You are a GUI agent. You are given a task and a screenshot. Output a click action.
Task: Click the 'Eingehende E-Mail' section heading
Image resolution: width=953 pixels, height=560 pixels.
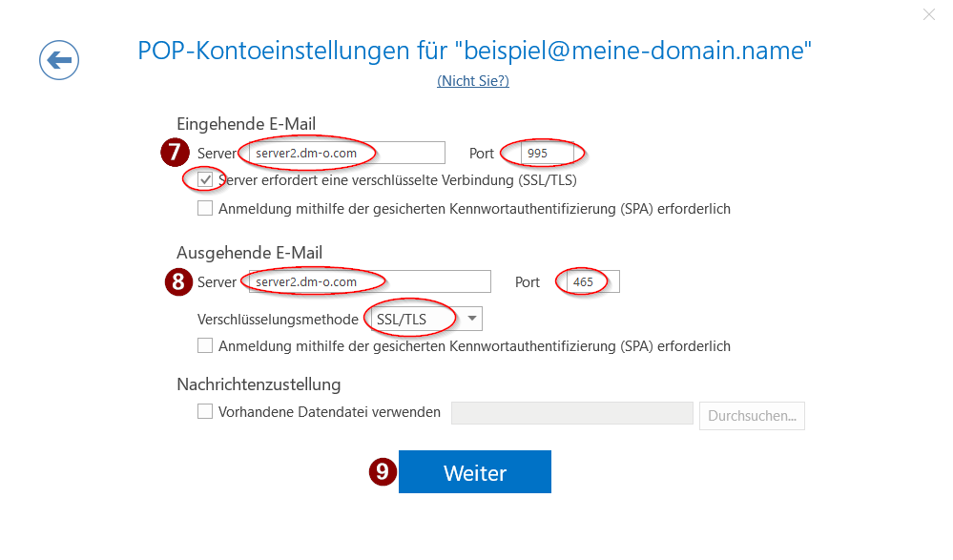pos(246,123)
